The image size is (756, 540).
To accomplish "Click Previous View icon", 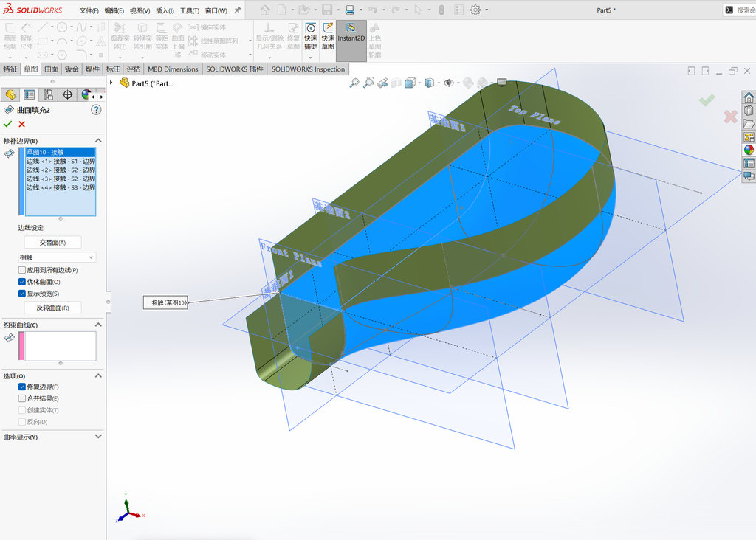I will (382, 83).
